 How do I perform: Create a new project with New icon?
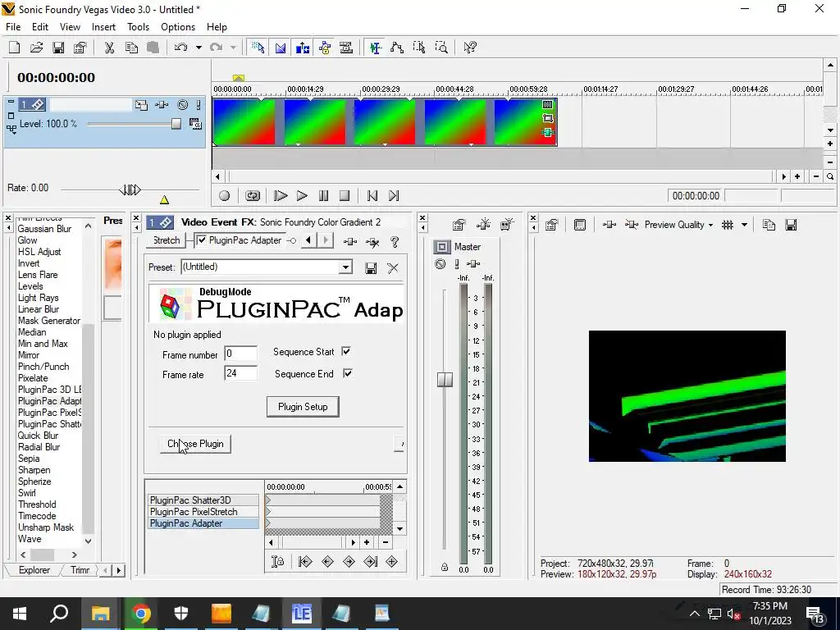tap(15, 48)
